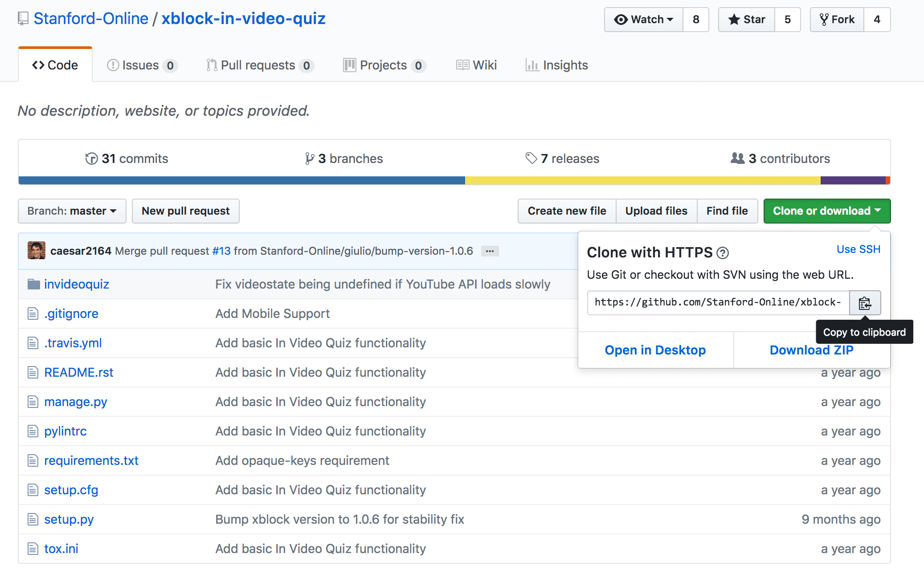Screen dimensions: 924x570
Task: Open commit 'Add opaque-keys requirement'
Action: pyautogui.click(x=303, y=460)
